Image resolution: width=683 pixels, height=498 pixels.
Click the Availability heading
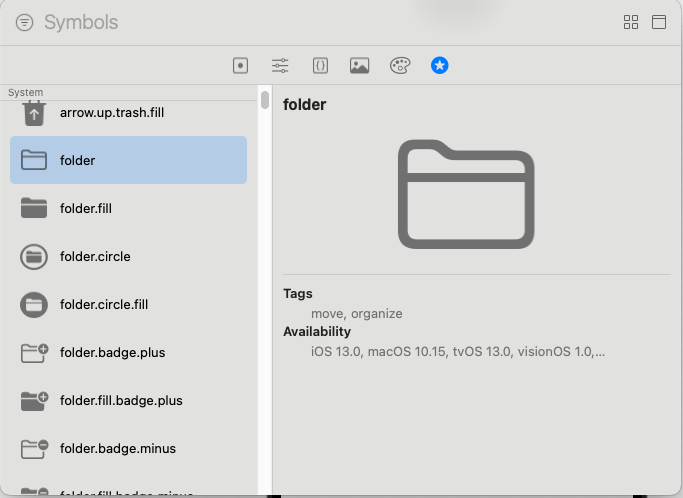point(317,332)
